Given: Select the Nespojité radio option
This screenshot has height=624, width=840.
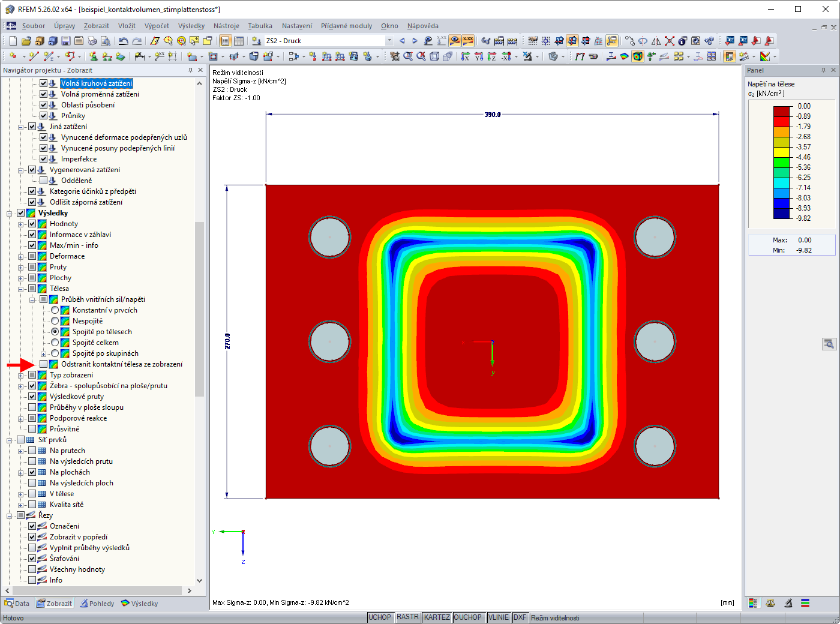Looking at the screenshot, I should 55,321.
